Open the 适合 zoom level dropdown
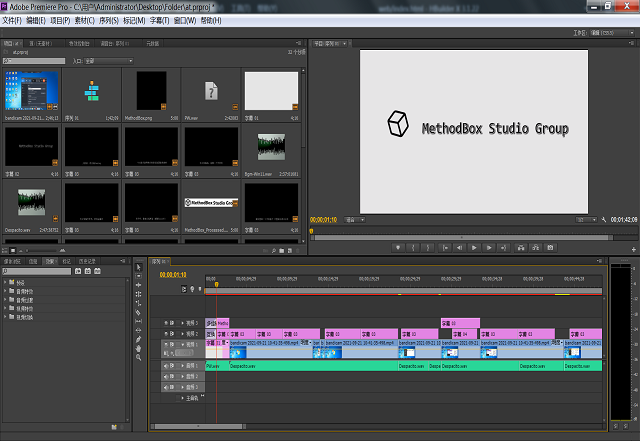 (x=355, y=220)
